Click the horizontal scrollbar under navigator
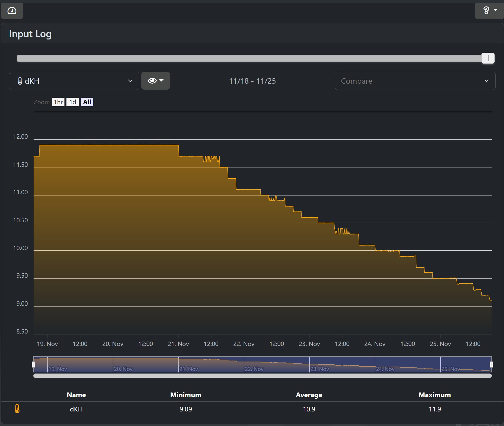 (262, 376)
